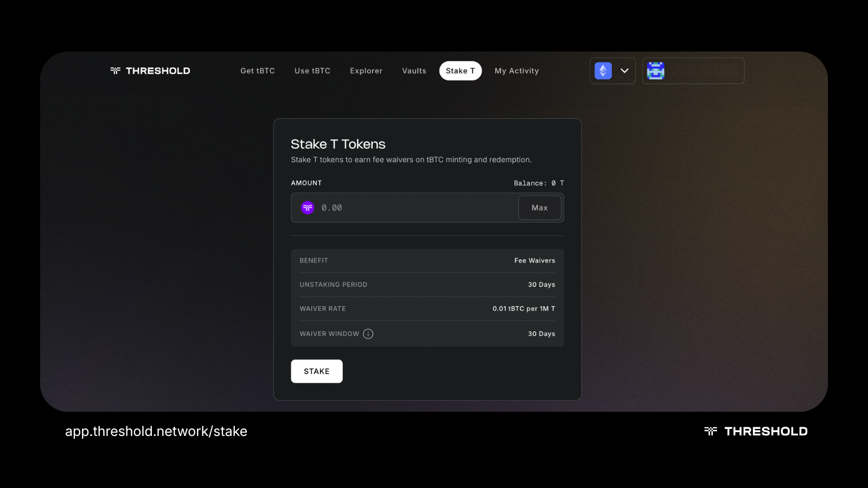Screen dimensions: 868x488
Task: Click the Balance: 0 T label
Action: pyautogui.click(x=538, y=183)
